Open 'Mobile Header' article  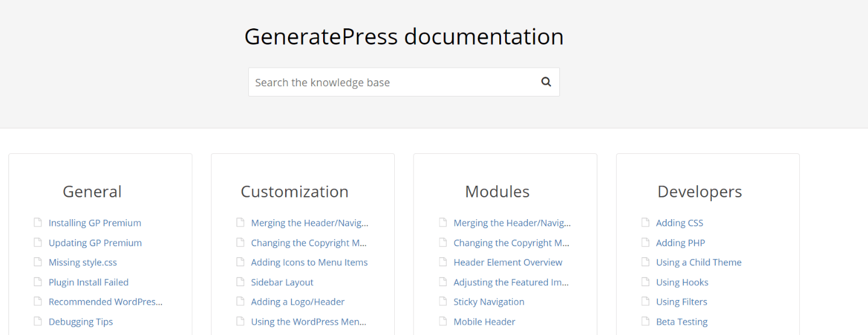click(485, 322)
